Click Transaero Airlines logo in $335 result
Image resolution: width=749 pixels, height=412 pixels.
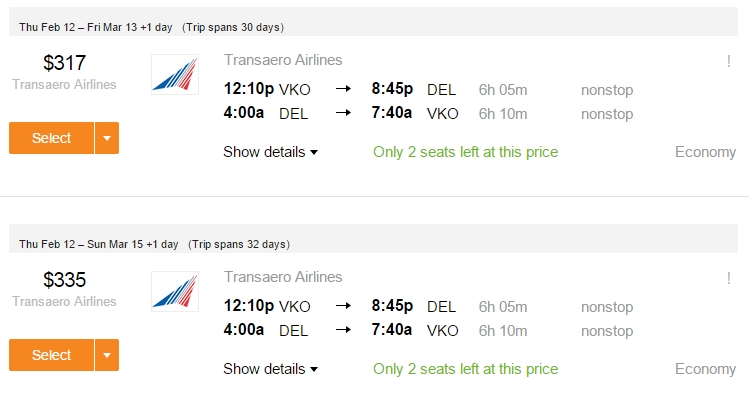174,292
